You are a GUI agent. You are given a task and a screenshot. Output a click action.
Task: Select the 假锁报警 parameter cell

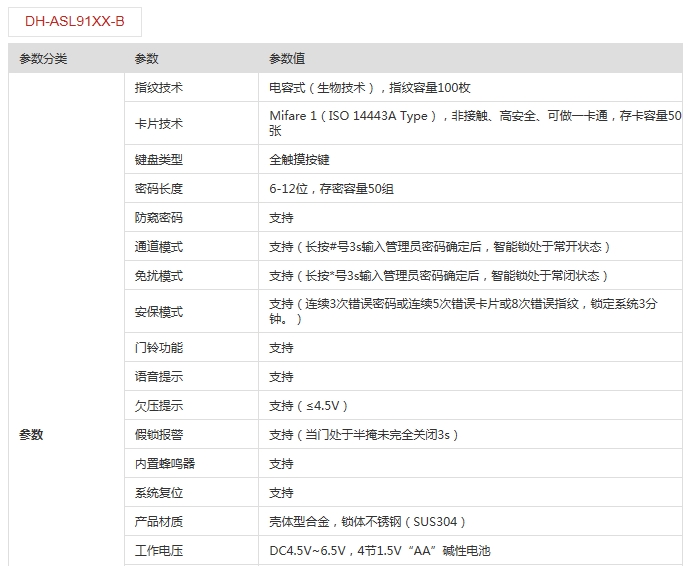(192, 435)
